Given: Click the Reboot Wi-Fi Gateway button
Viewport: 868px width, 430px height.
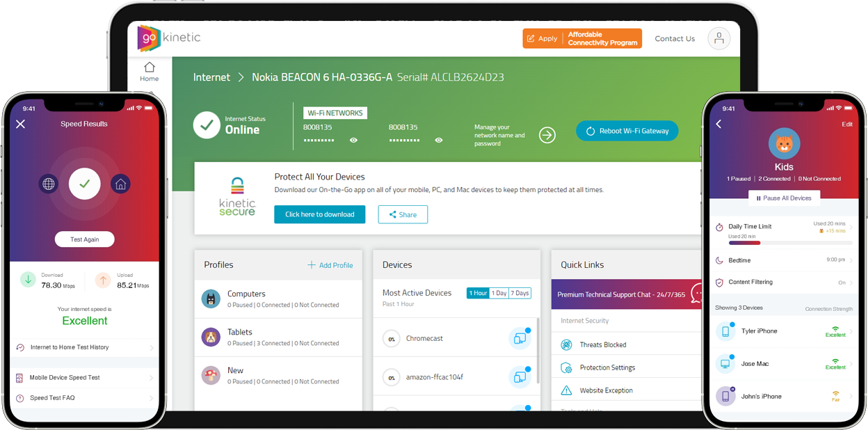Looking at the screenshot, I should pyautogui.click(x=627, y=131).
